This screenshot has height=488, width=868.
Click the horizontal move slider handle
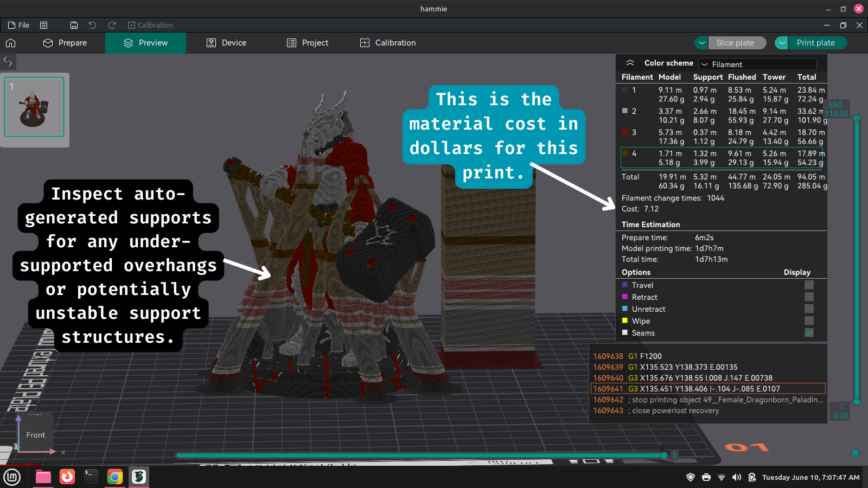(664, 455)
